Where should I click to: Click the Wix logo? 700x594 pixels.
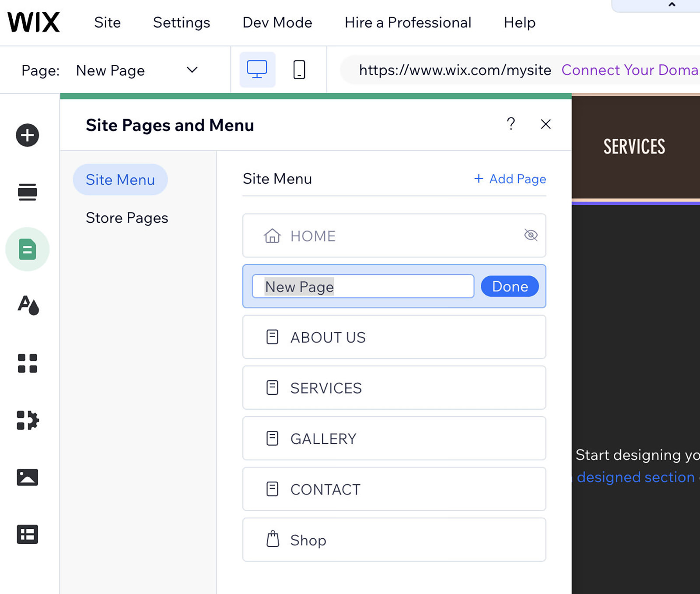tap(34, 22)
